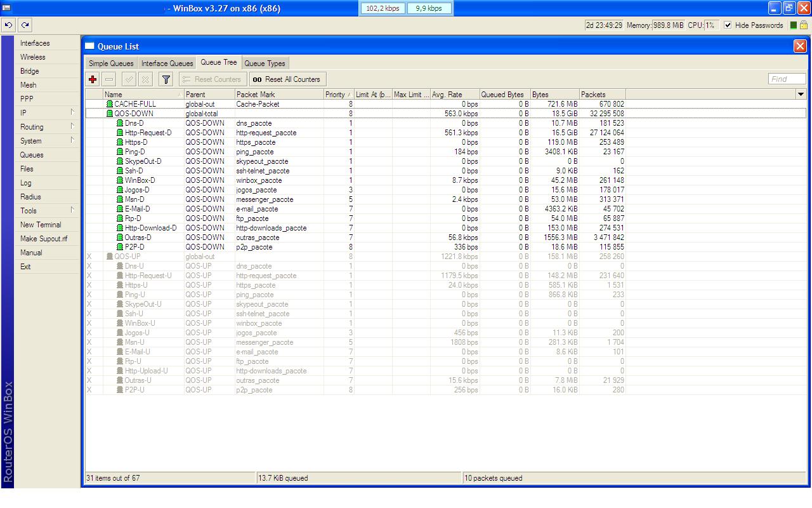Click the Disable X icon
Viewport: 812px width, 508px height.
pos(145,79)
